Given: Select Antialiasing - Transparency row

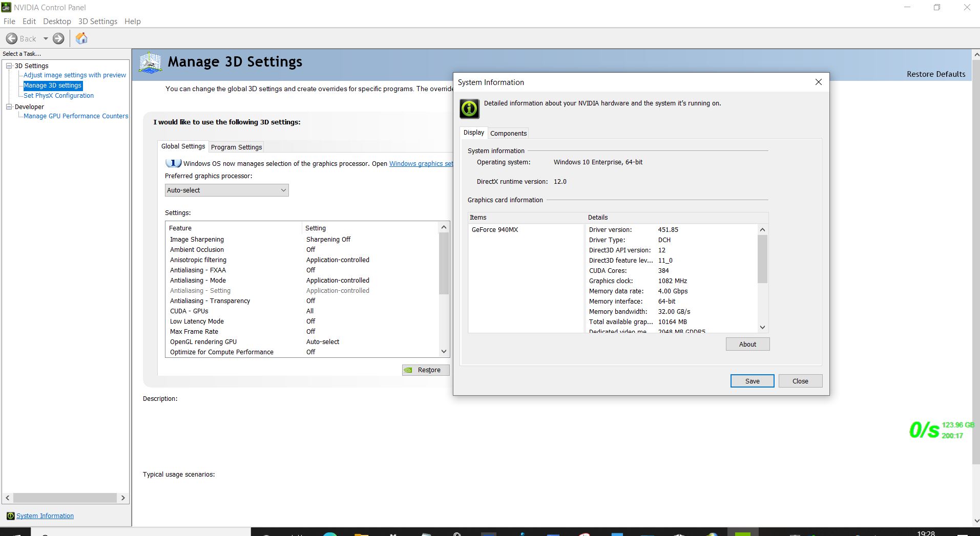Looking at the screenshot, I should tap(302, 301).
